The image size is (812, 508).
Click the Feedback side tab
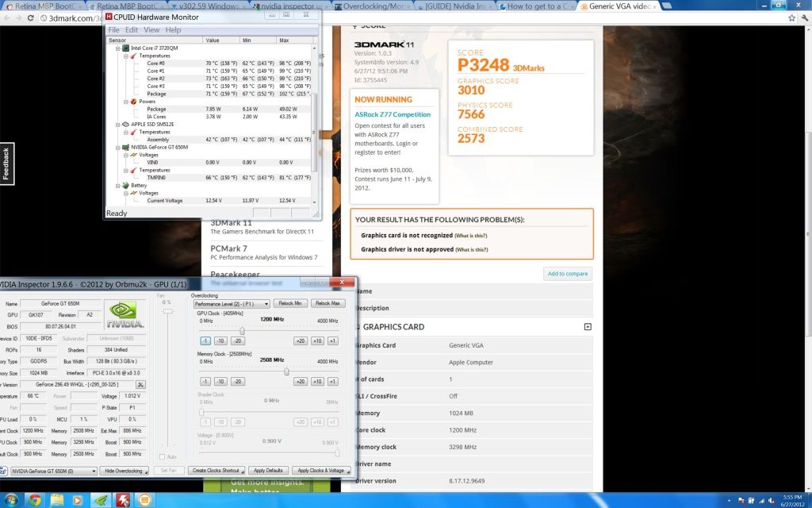6,164
